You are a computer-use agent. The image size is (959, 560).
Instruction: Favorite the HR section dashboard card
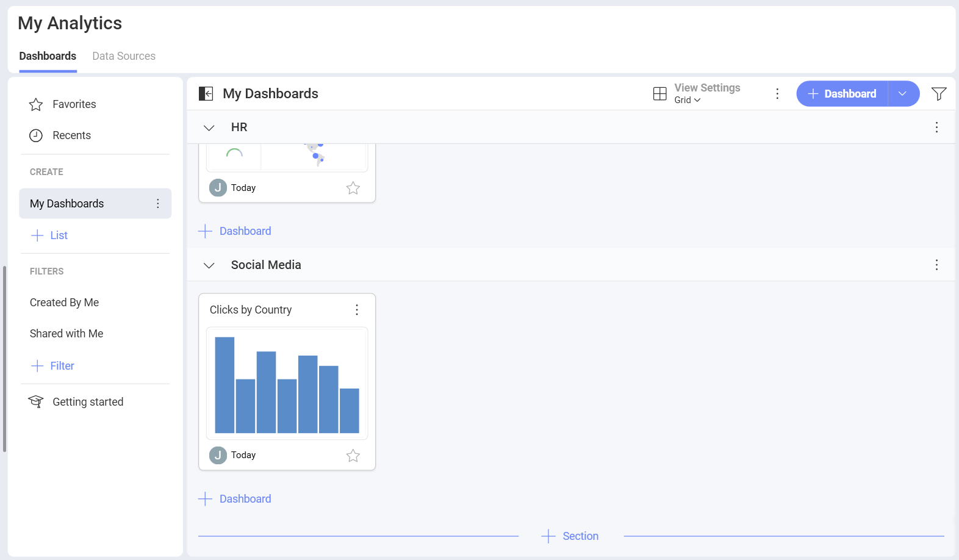pyautogui.click(x=353, y=188)
